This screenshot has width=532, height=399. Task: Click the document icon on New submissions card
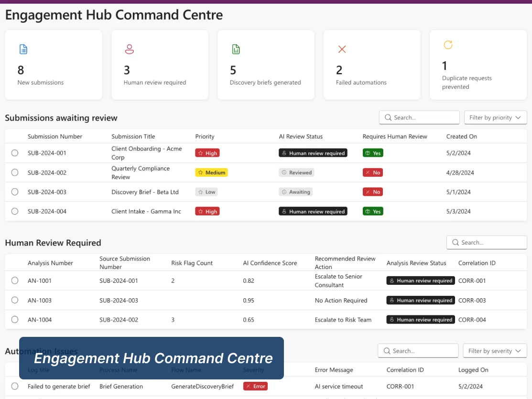[x=23, y=50]
